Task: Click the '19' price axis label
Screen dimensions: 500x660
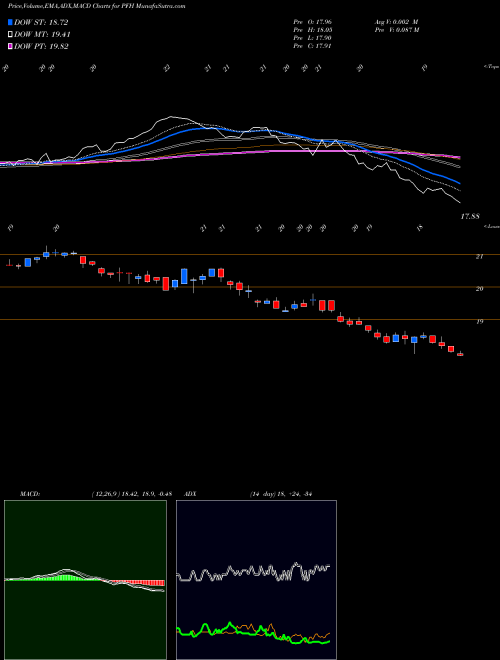Action: 479,322
